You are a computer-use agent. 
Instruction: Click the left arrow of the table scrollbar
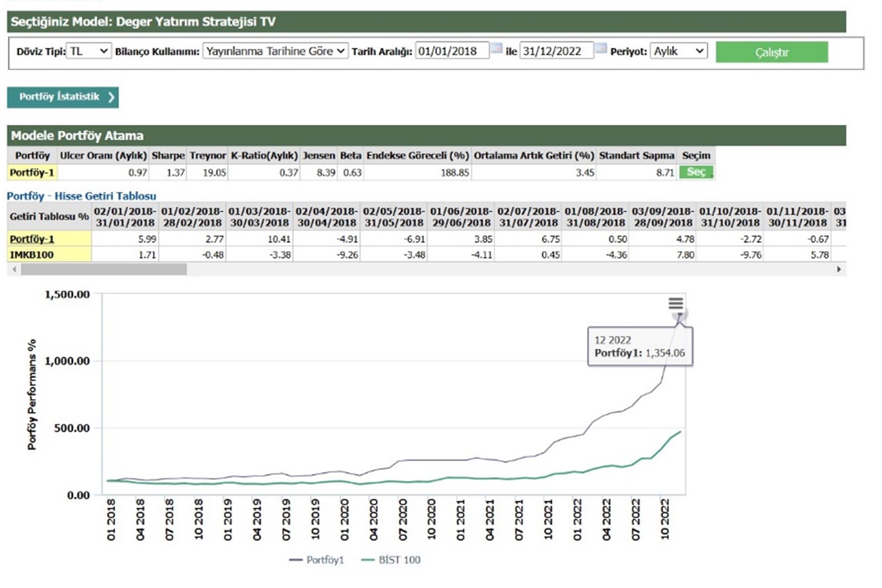click(14, 269)
